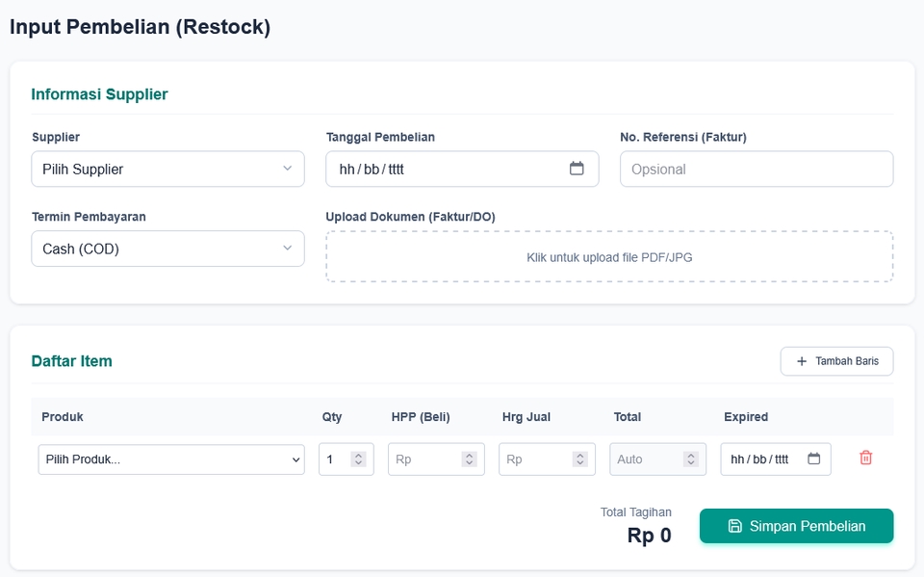The height and width of the screenshot is (577, 924).
Task: Click the Qty spinner arrows
Action: coord(358,459)
